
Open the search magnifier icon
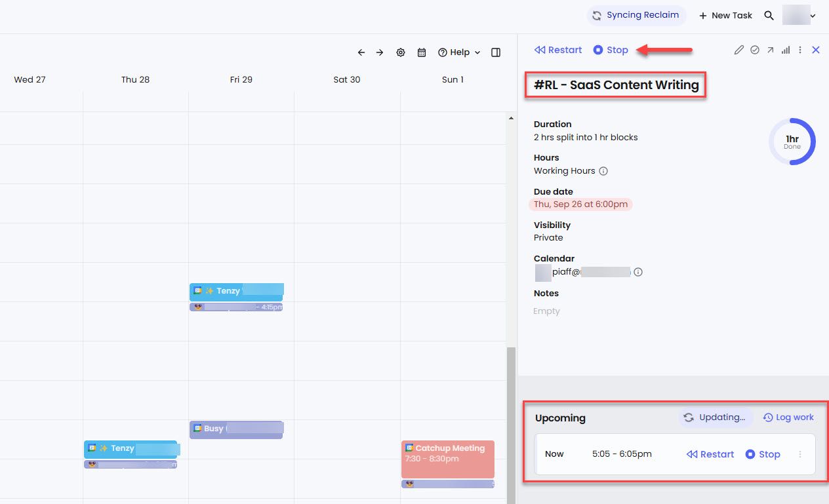(x=769, y=15)
